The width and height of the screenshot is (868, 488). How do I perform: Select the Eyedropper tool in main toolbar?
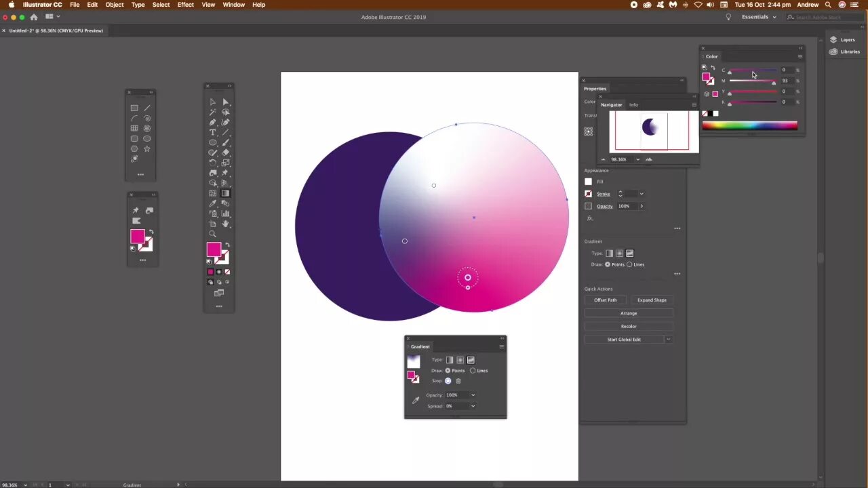click(x=212, y=203)
